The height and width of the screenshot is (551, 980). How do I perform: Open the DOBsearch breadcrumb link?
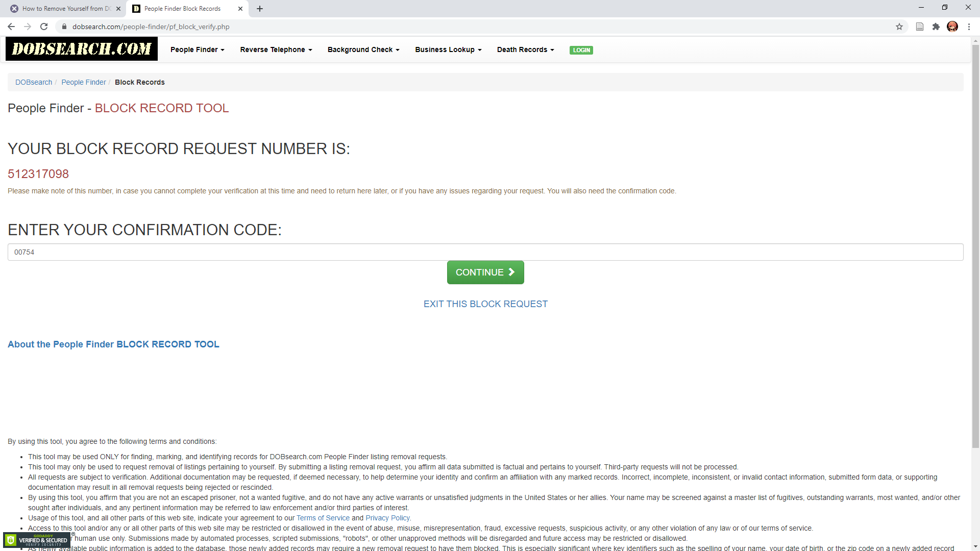pyautogui.click(x=34, y=82)
